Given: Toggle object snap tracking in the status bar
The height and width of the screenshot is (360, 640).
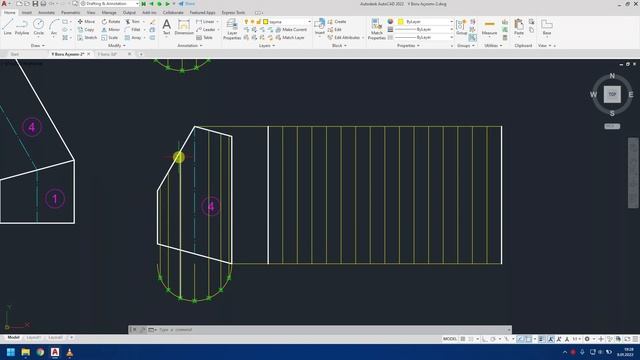Looking at the screenshot, I should [520, 339].
